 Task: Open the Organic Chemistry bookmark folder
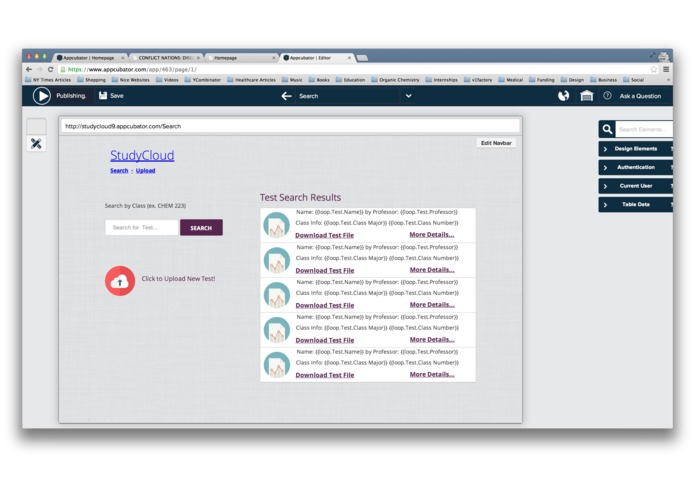point(395,80)
